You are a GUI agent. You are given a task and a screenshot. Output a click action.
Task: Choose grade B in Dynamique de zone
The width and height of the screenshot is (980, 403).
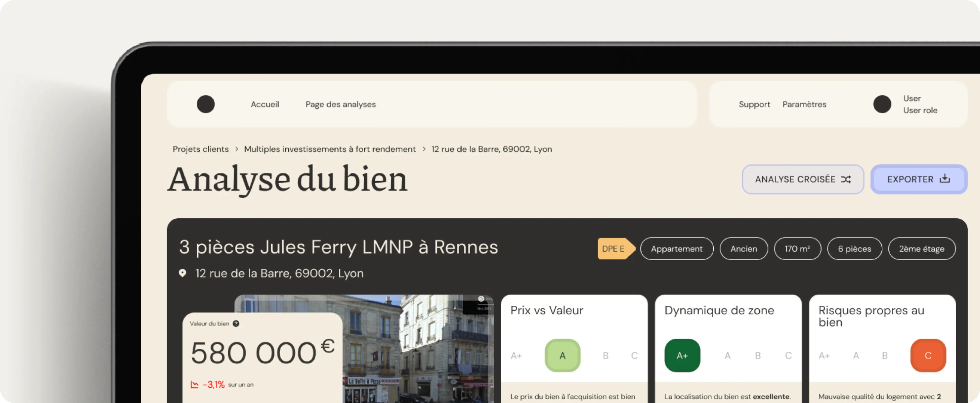[758, 355]
